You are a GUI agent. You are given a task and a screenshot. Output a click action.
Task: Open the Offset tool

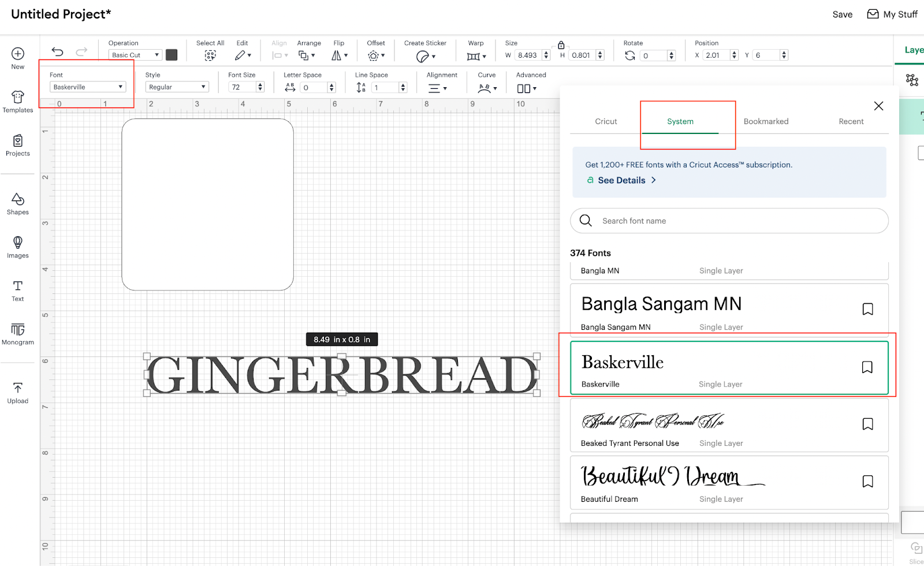tap(376, 55)
